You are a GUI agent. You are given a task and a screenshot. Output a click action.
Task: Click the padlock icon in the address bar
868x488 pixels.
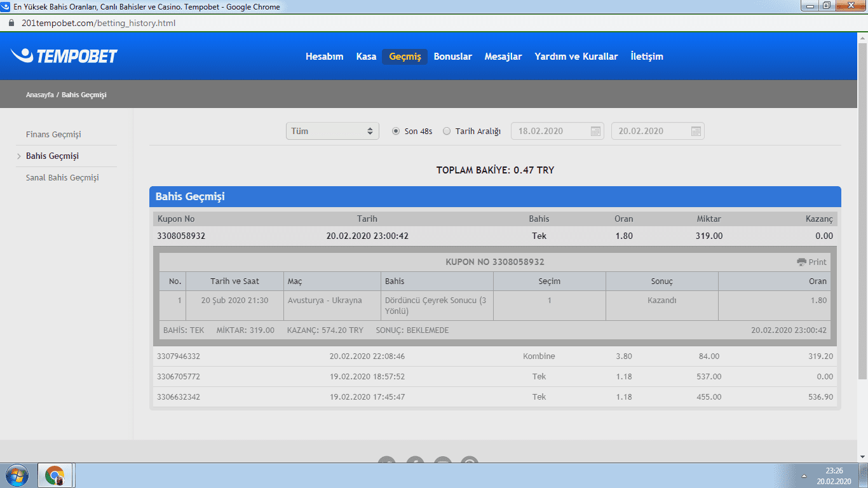11,23
